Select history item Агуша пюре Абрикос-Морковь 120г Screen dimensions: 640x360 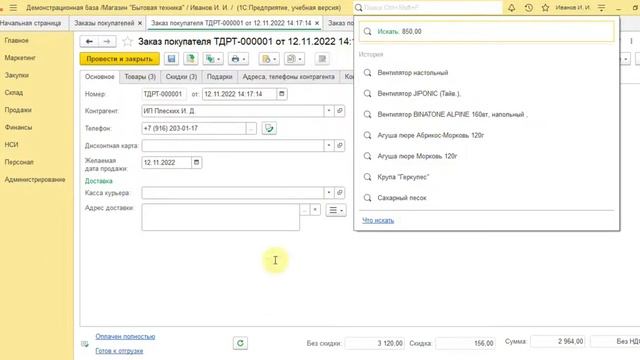[431, 135]
